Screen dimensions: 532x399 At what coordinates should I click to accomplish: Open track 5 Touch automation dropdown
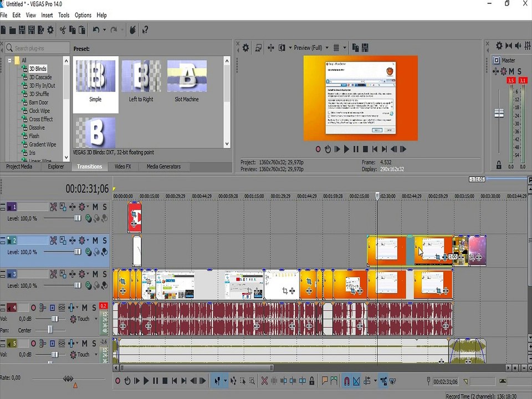96,355
